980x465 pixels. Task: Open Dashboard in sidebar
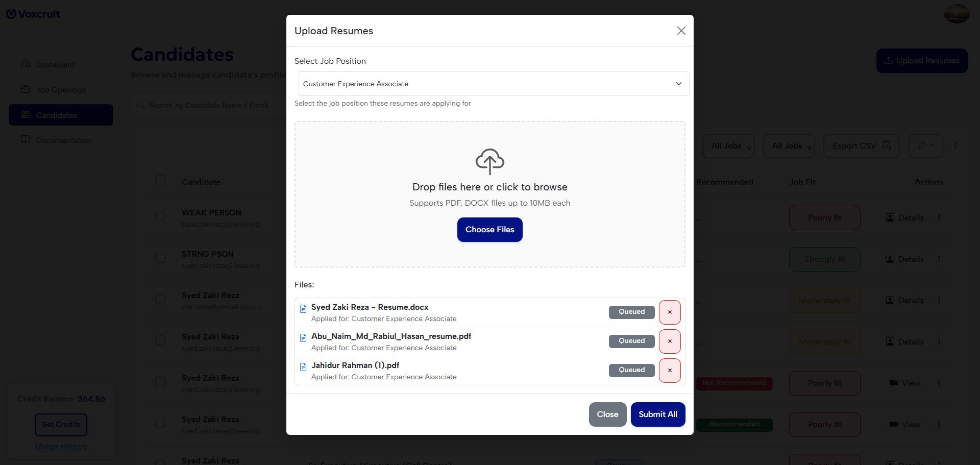(x=61, y=65)
